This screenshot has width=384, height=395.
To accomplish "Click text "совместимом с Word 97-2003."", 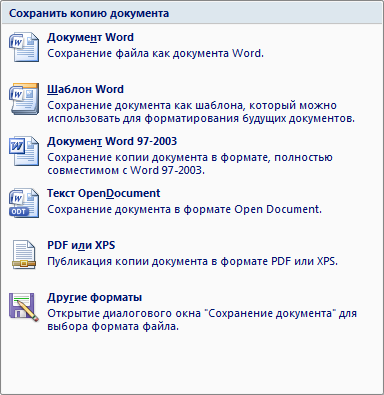I will click(x=126, y=170).
